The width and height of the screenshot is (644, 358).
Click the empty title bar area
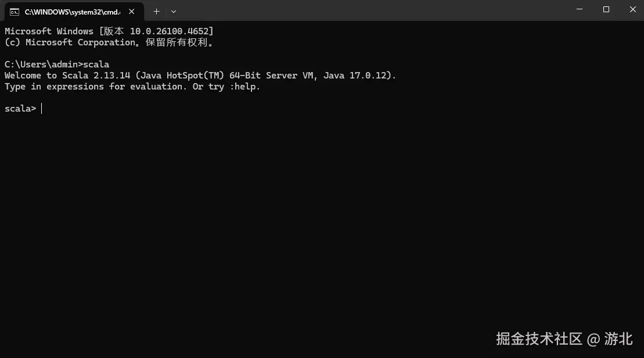pyautogui.click(x=372, y=10)
